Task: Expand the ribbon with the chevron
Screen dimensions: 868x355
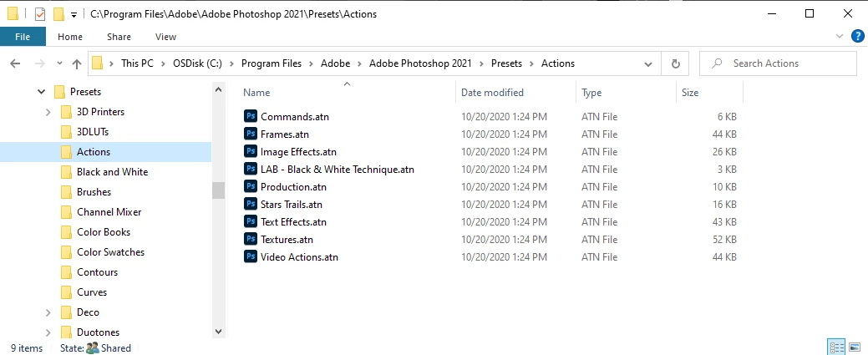Action: 839,37
